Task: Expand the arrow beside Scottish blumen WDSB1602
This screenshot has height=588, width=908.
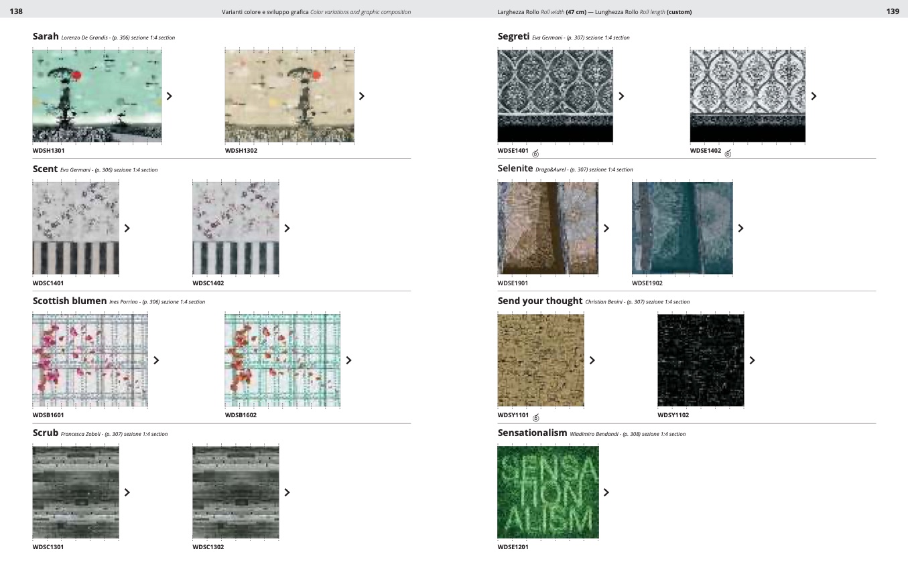Action: click(348, 360)
